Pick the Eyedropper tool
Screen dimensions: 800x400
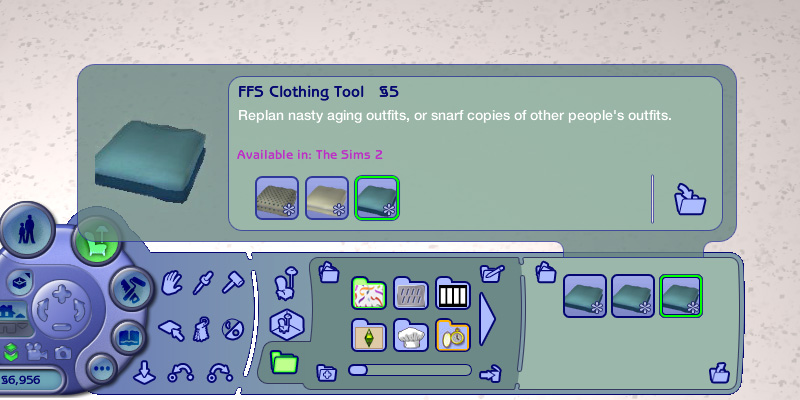[204, 283]
